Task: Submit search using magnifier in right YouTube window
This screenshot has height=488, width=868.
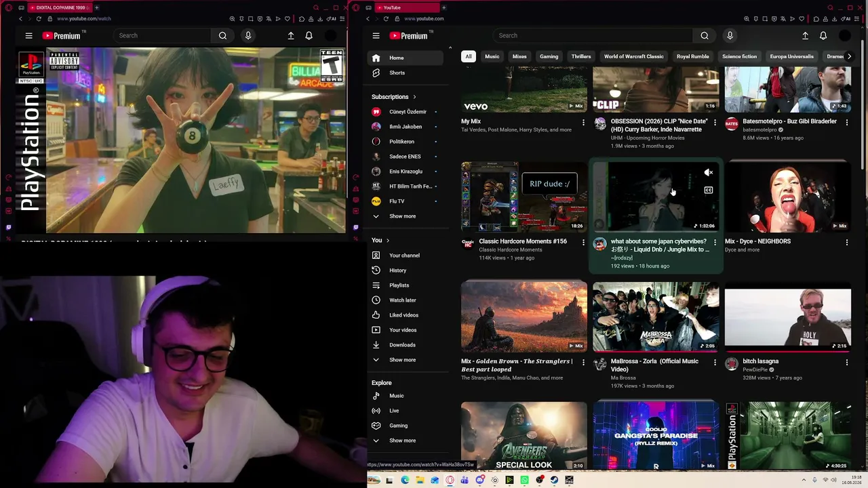Action: 704,35
